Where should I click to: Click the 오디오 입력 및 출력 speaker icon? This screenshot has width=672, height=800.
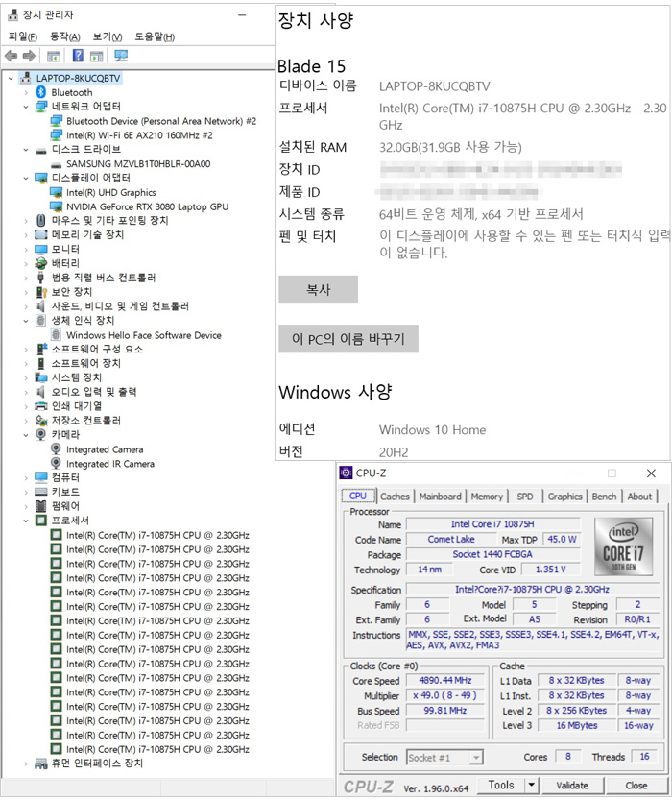[x=40, y=392]
